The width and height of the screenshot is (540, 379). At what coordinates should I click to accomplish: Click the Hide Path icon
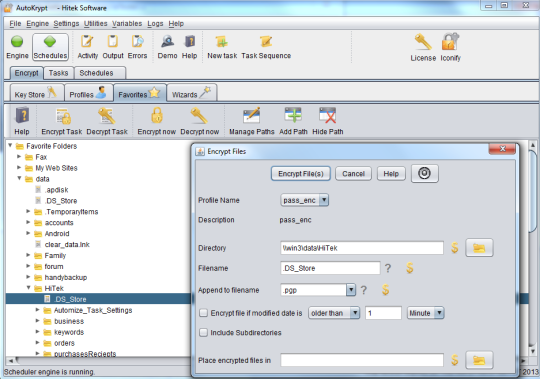click(328, 115)
